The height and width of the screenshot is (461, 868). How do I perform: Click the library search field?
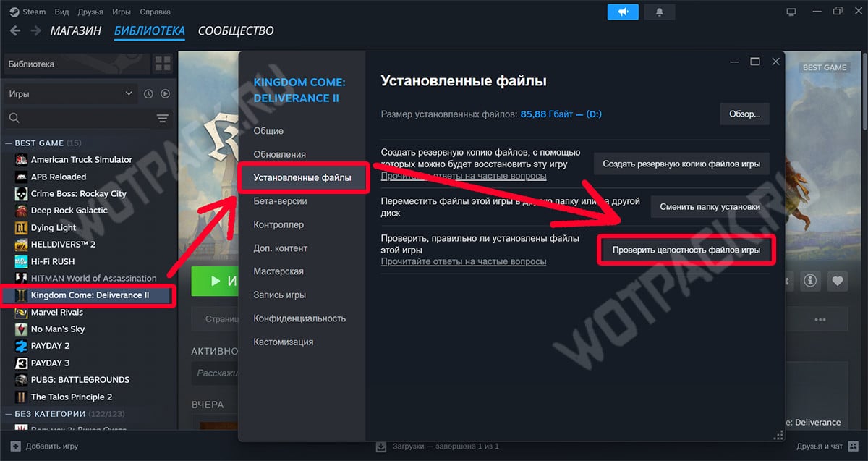80,118
